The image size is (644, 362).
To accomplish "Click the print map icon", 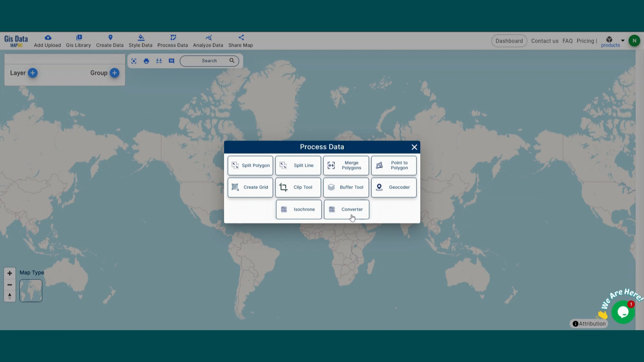I will [x=146, y=61].
